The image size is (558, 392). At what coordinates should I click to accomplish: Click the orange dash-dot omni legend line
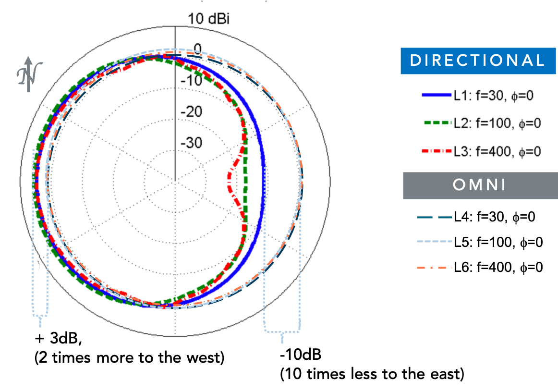(435, 267)
